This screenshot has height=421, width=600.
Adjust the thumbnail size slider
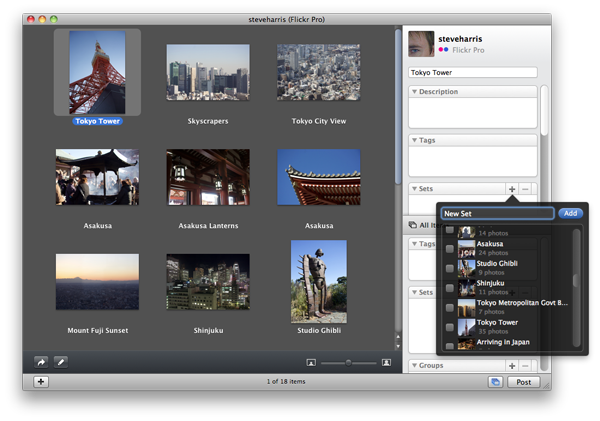[x=348, y=362]
